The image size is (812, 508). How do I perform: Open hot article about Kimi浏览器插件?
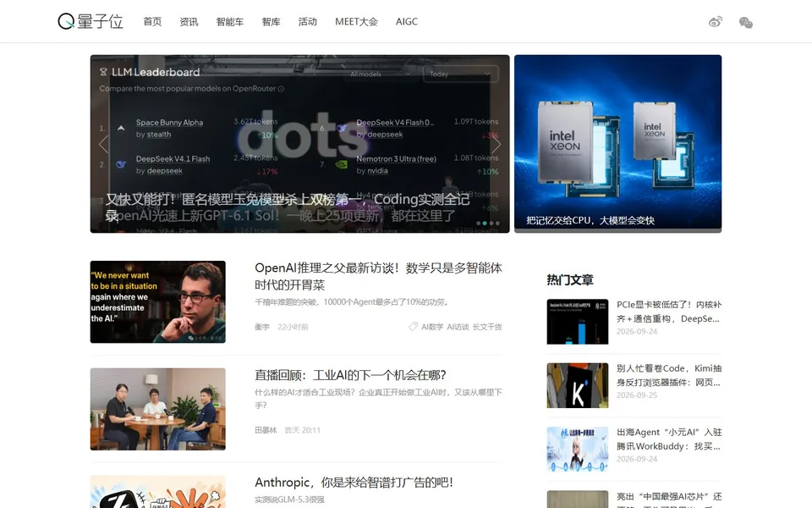(x=668, y=375)
